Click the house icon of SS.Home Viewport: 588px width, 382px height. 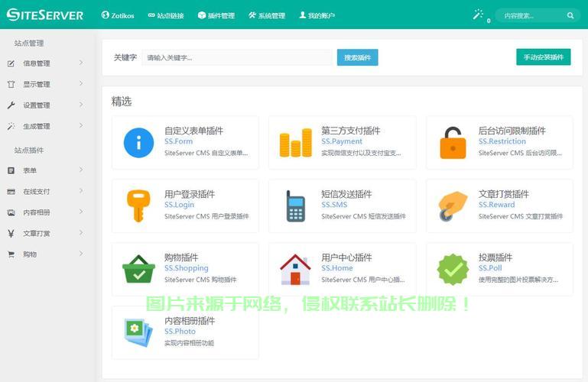(x=295, y=269)
